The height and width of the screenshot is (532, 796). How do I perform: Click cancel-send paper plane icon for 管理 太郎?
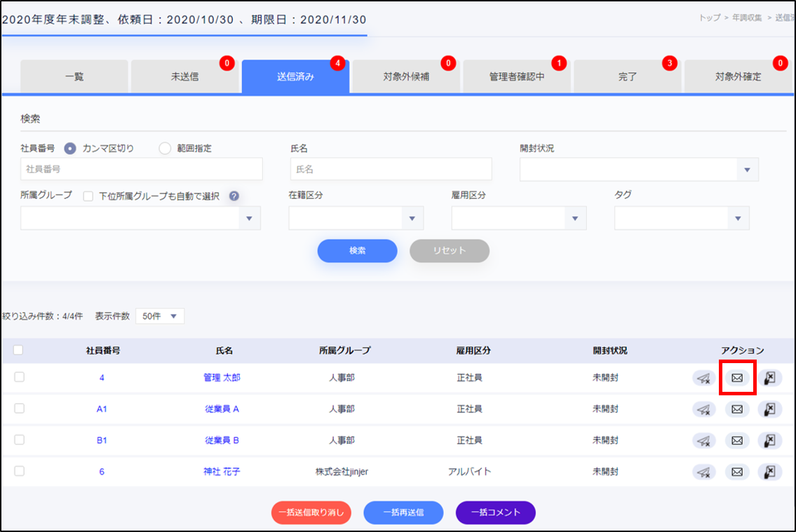pos(703,378)
